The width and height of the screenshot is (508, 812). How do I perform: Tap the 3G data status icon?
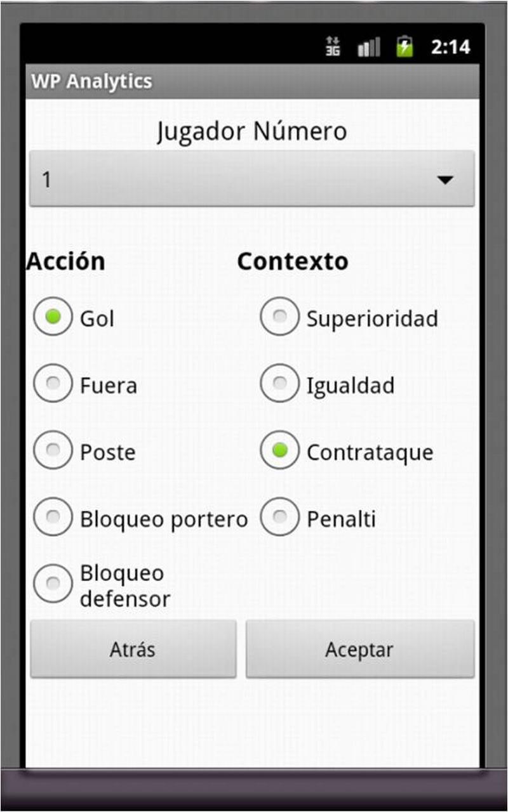333,47
